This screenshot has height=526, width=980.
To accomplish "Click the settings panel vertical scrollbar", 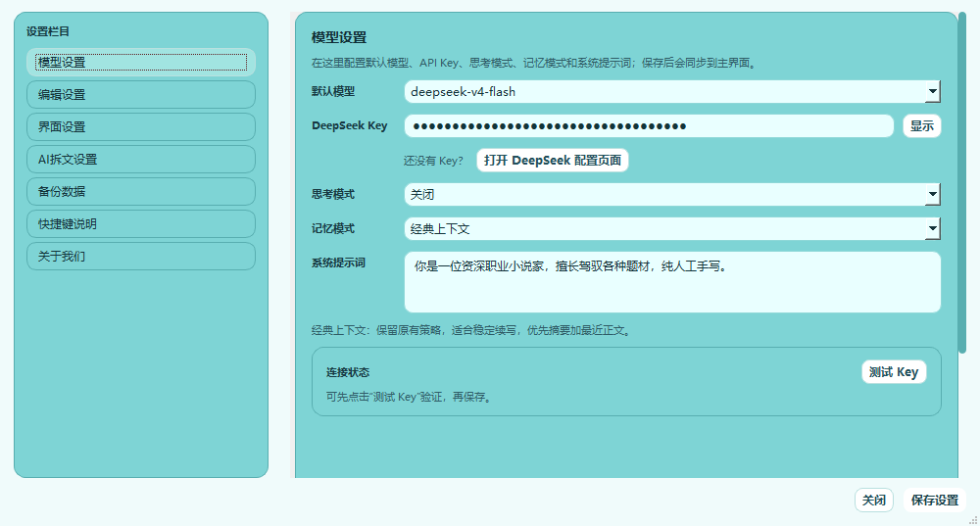I will point(962,183).
